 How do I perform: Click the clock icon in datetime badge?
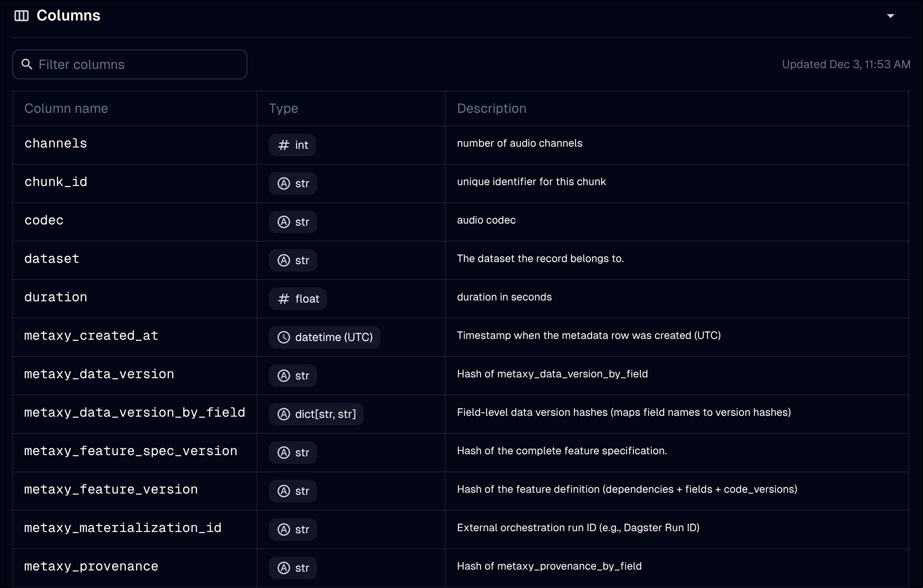point(284,337)
